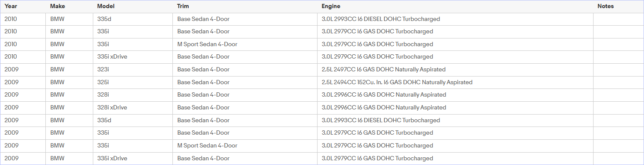Click the year 2009 in the 335i xDrive row
This screenshot has width=644, height=165.
pos(23,158)
